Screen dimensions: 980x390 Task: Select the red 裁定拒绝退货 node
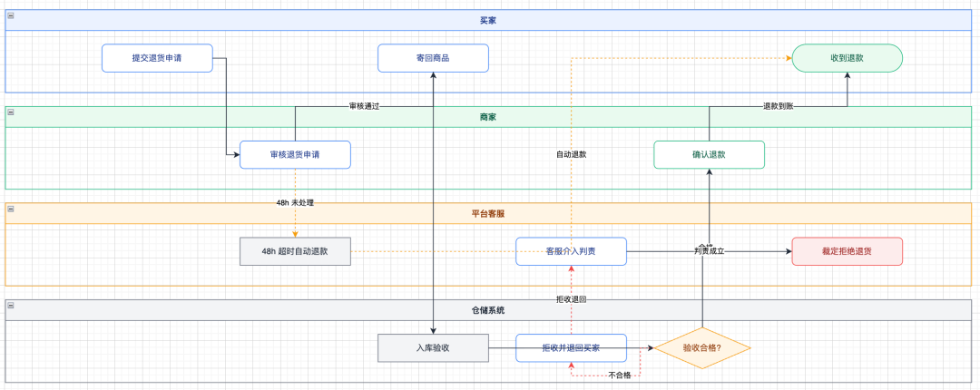(848, 251)
